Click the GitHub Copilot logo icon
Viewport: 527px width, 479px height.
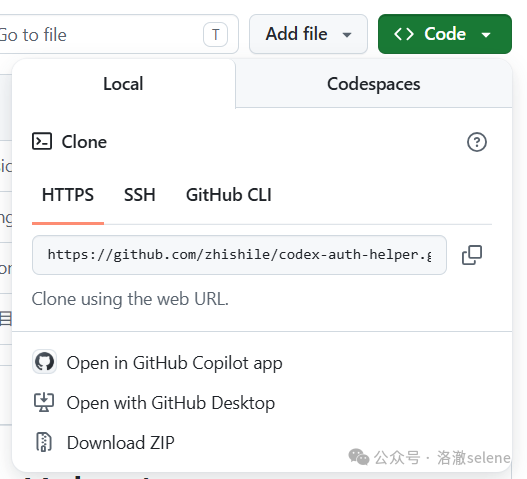pos(44,362)
